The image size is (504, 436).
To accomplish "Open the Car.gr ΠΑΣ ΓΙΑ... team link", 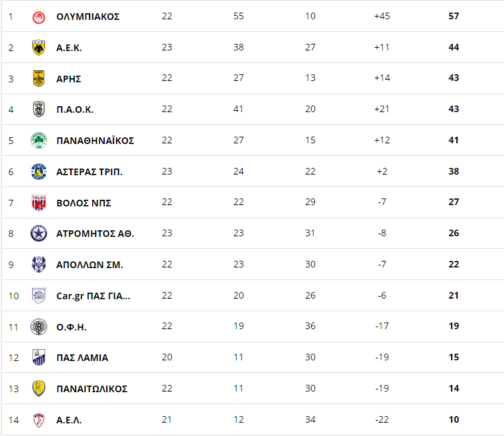I will (x=94, y=296).
